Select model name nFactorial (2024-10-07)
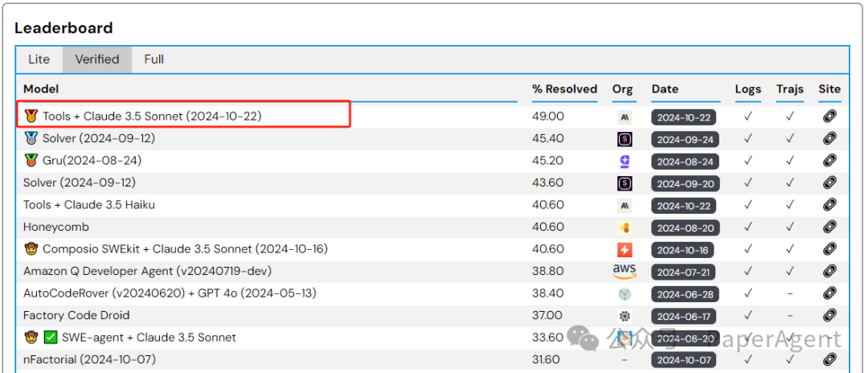 [90, 359]
